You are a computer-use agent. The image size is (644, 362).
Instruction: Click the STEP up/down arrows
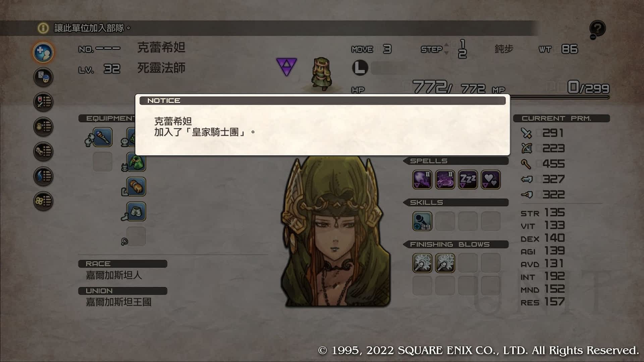(x=446, y=49)
